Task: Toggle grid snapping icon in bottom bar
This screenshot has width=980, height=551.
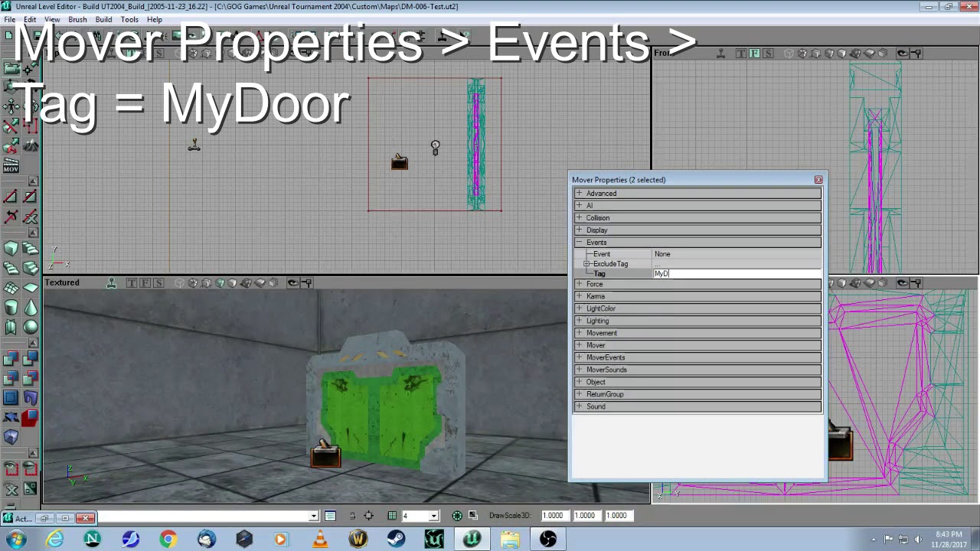Action: pyautogui.click(x=392, y=516)
